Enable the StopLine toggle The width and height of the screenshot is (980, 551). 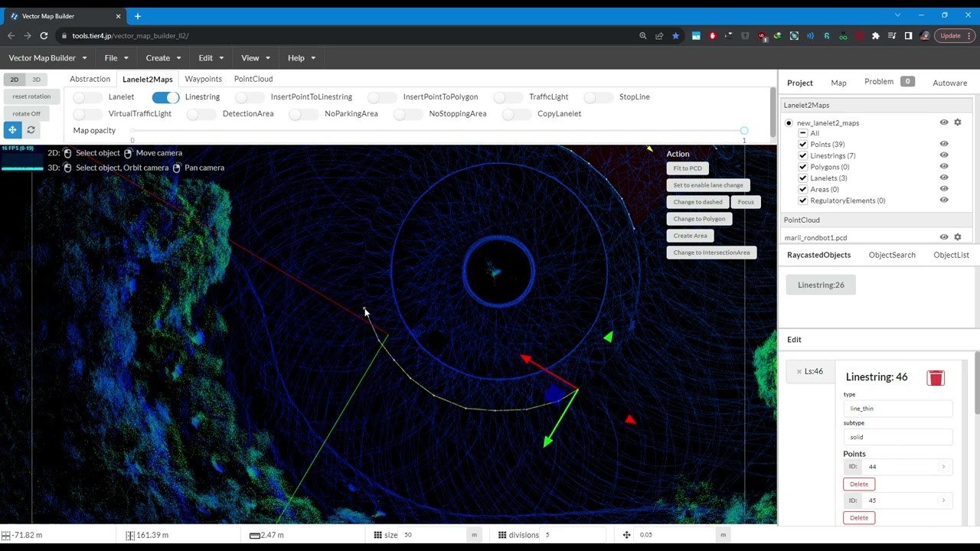(599, 97)
